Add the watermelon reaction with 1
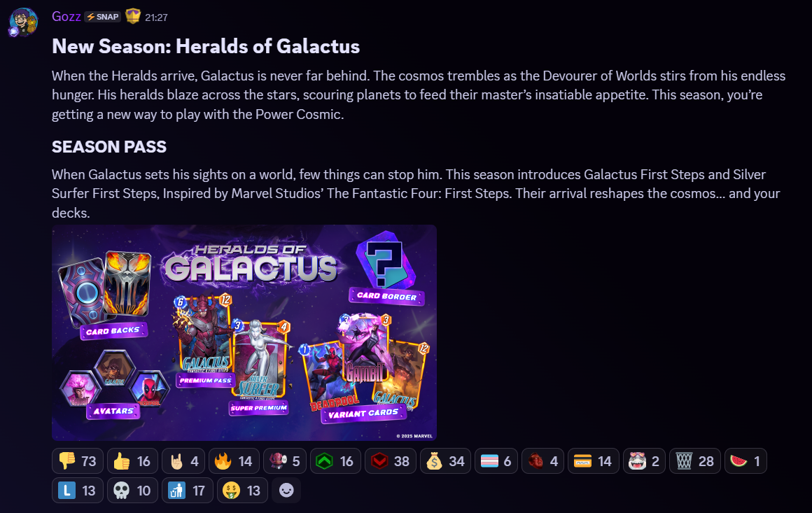Viewport: 812px width, 513px height. point(745,461)
